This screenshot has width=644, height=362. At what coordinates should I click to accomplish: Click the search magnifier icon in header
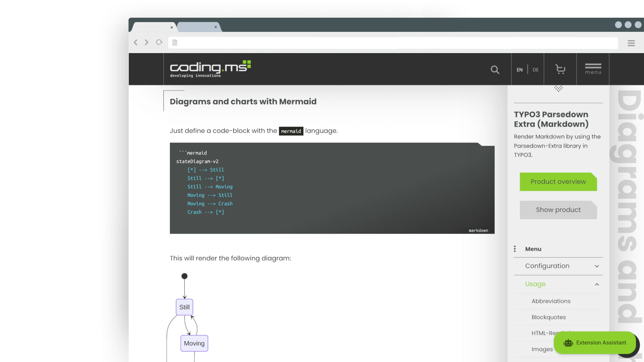[495, 70]
